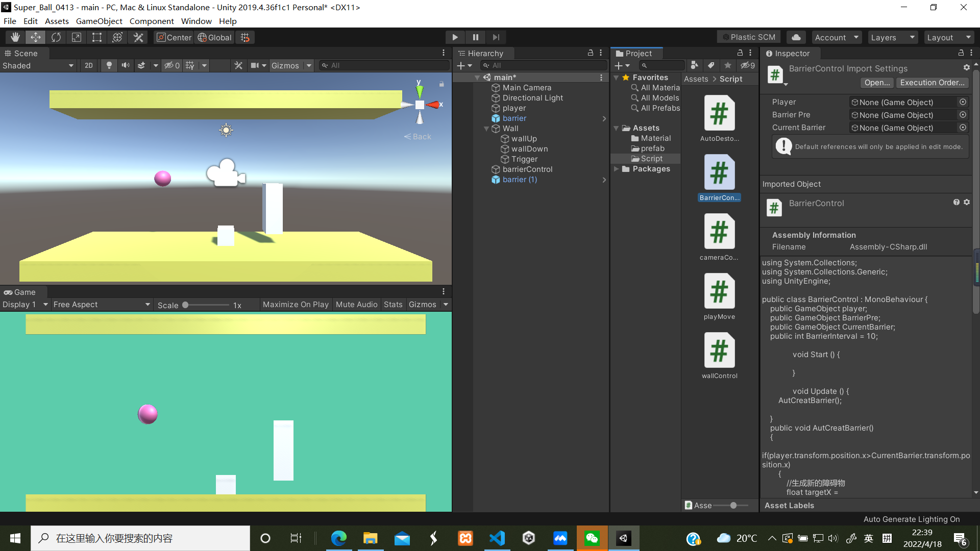Open Shaded draw mode dropdown
Image resolution: width=980 pixels, height=551 pixels.
(x=38, y=65)
